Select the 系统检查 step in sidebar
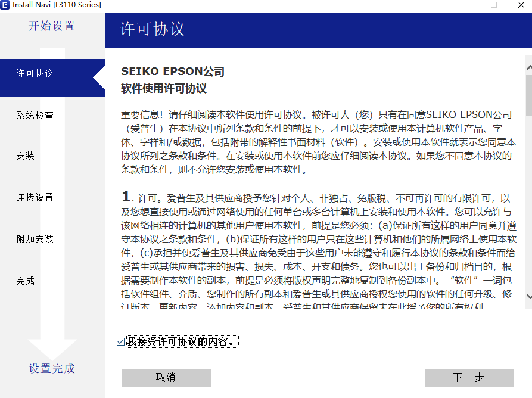 35,116
